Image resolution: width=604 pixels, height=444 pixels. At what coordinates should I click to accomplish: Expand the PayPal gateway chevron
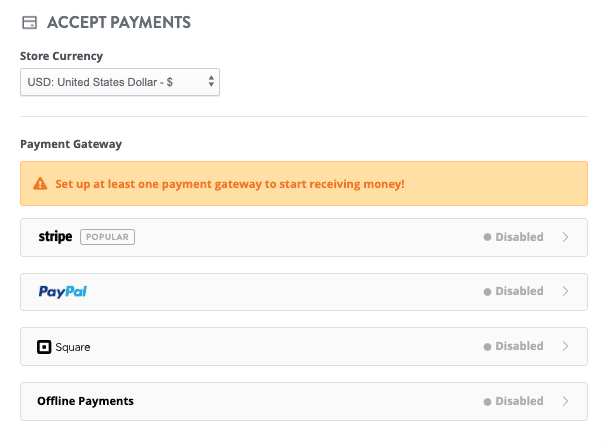coord(565,292)
